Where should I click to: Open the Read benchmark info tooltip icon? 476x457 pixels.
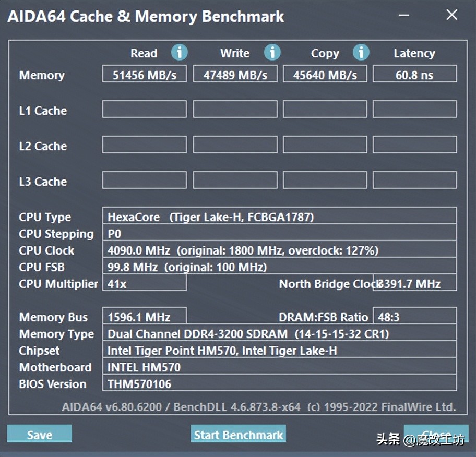[179, 52]
